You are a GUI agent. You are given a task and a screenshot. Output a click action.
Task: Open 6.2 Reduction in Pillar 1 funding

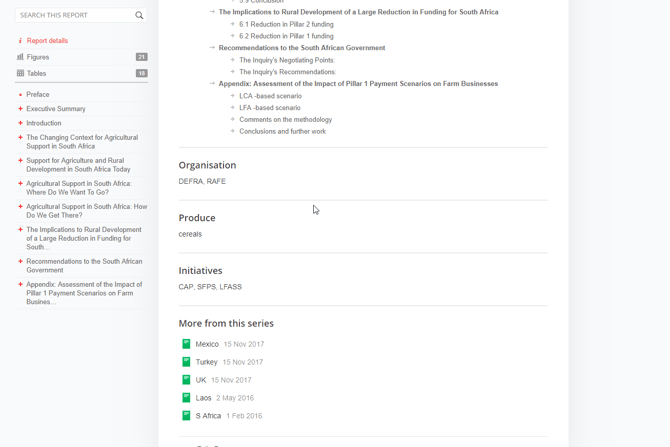(x=286, y=36)
